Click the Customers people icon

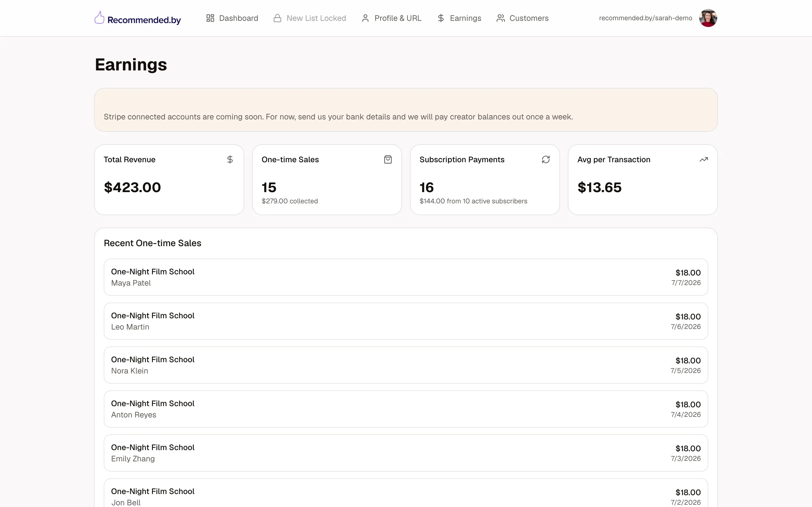501,18
